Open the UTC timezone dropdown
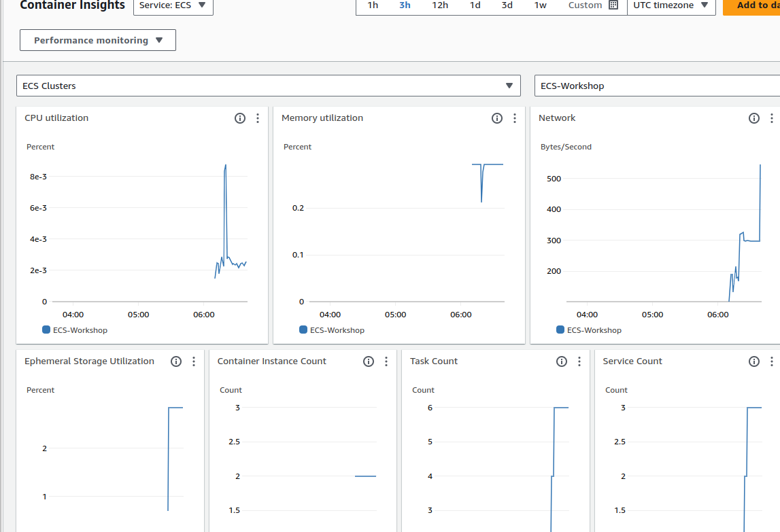 (x=671, y=5)
